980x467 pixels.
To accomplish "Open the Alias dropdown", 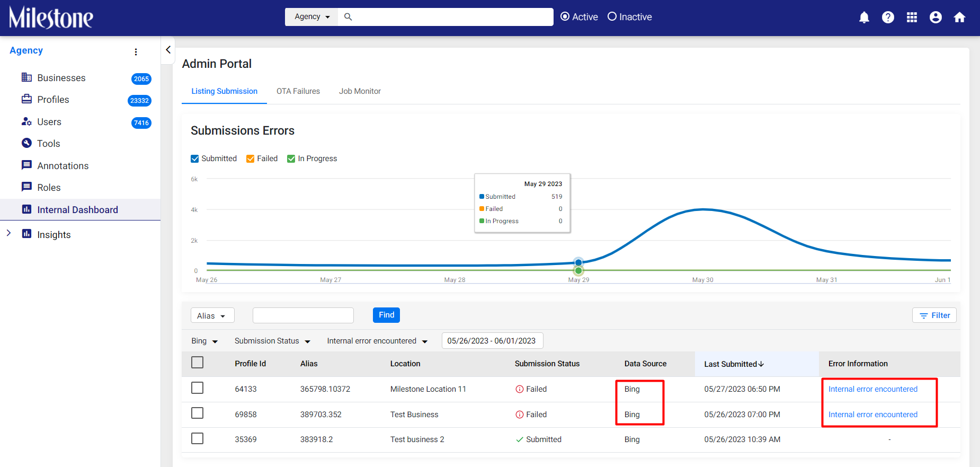I will 212,315.
